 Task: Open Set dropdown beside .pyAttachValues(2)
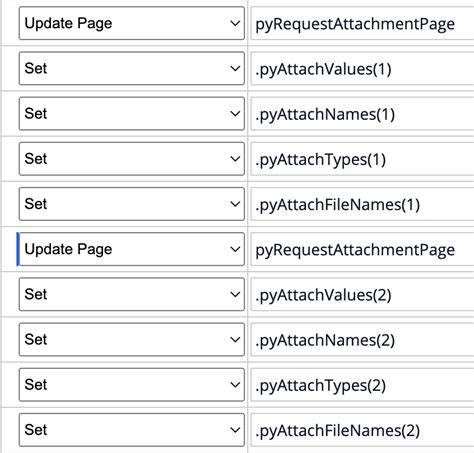[132, 294]
